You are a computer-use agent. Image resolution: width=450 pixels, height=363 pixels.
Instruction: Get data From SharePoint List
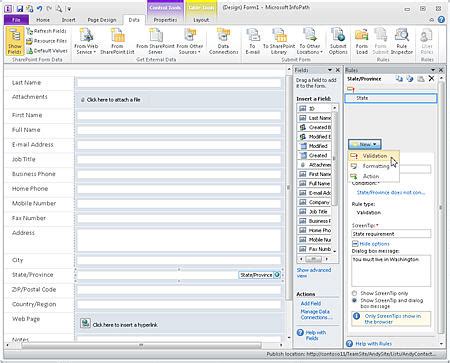pos(117,41)
